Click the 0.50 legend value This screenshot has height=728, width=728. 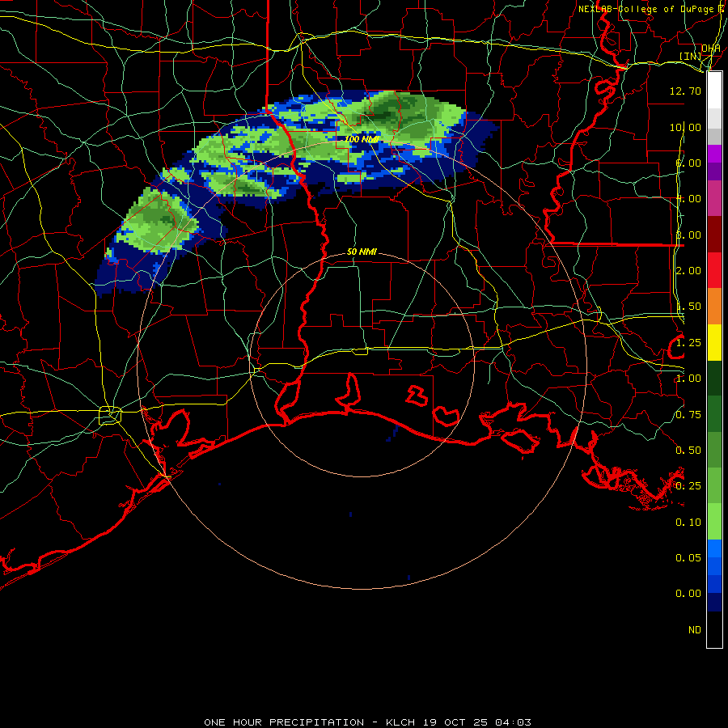click(x=688, y=451)
